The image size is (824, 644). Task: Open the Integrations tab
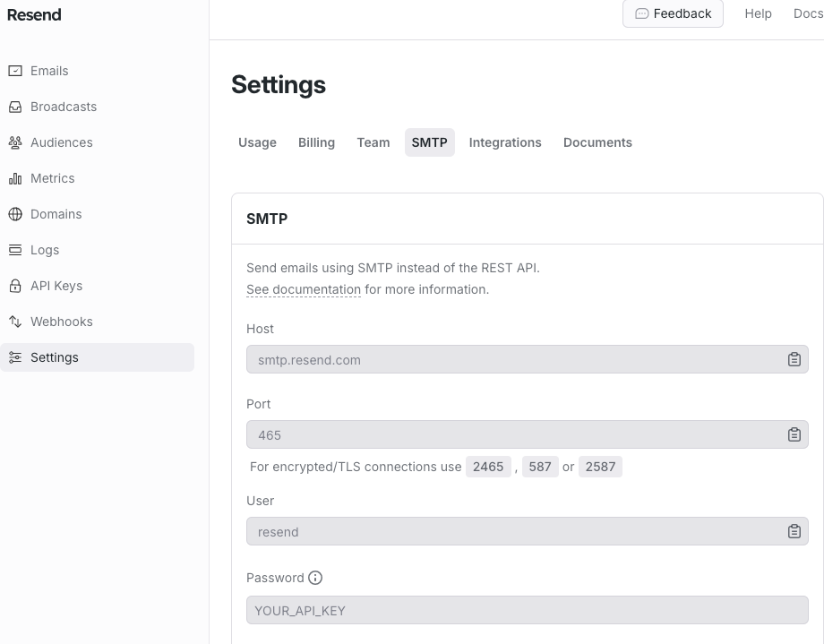point(505,142)
